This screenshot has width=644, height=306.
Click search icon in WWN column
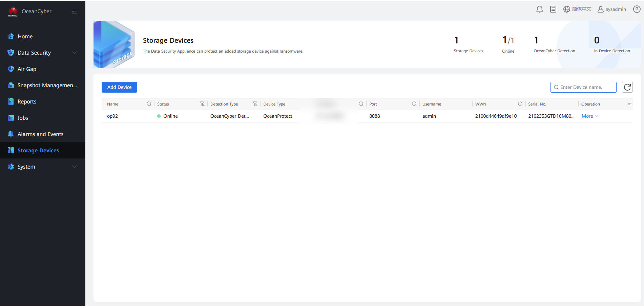[520, 104]
